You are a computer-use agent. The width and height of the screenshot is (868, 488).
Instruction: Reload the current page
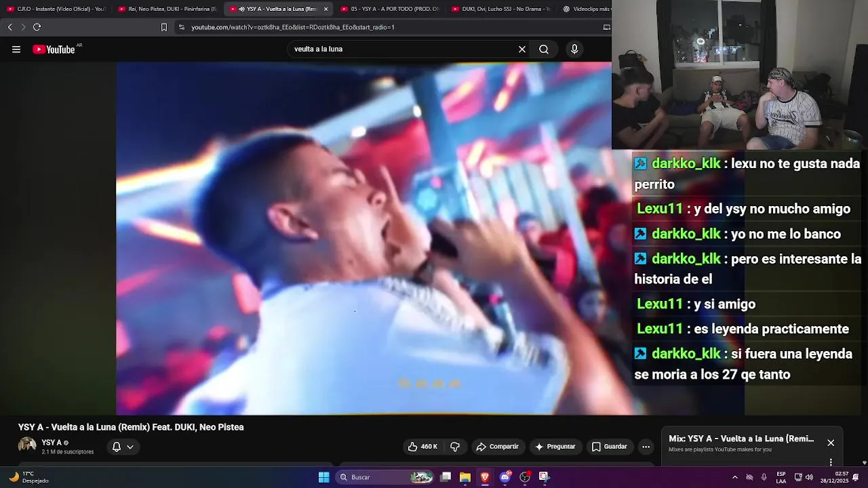pos(37,27)
